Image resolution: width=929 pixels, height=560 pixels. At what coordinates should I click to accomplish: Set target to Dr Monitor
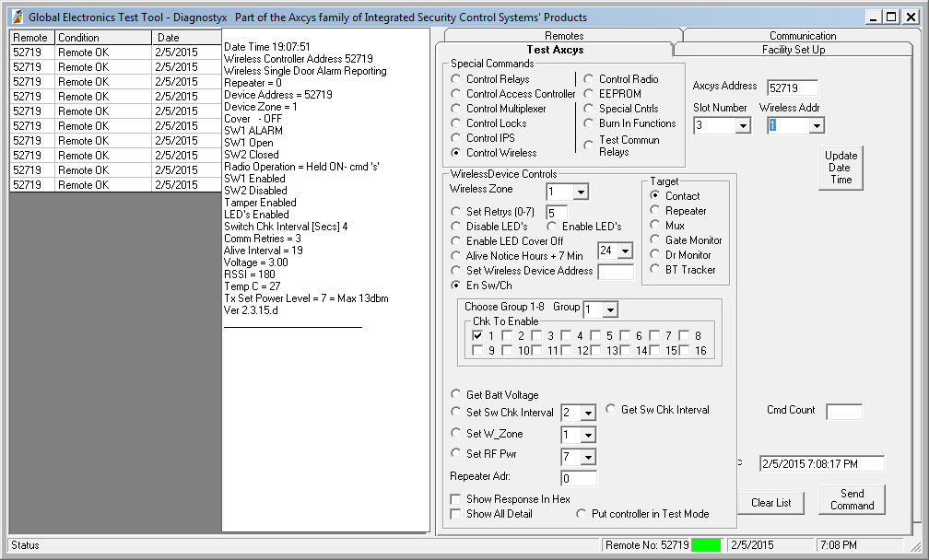[x=654, y=254]
